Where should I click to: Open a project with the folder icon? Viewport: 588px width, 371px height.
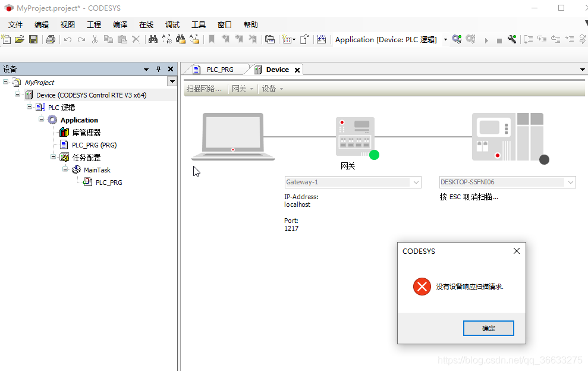pyautogui.click(x=20, y=39)
